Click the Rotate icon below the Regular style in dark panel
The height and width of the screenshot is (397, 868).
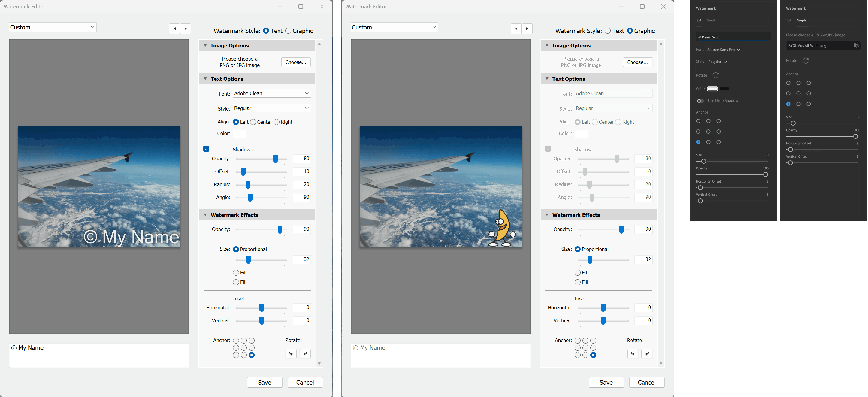tap(716, 75)
